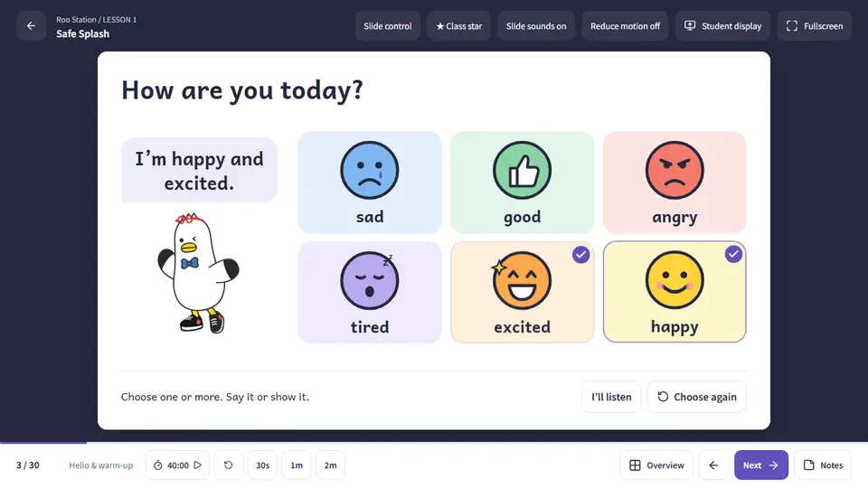
Task: Select the tired feeling card
Action: coord(370,292)
